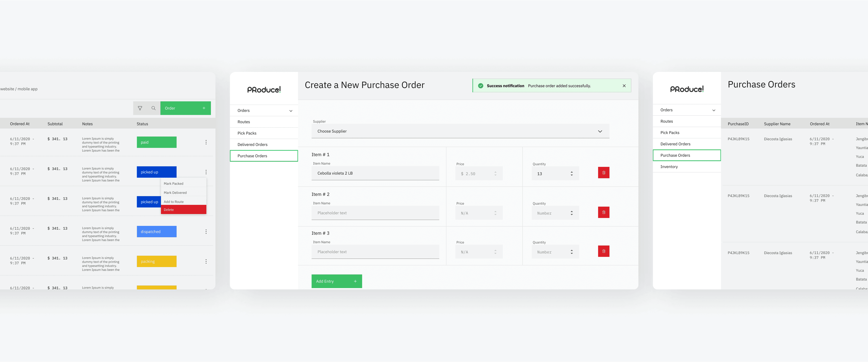Expand Orders in the Create Purchase Order sidebar
Viewport: 868px width, 362px height.
(x=264, y=111)
